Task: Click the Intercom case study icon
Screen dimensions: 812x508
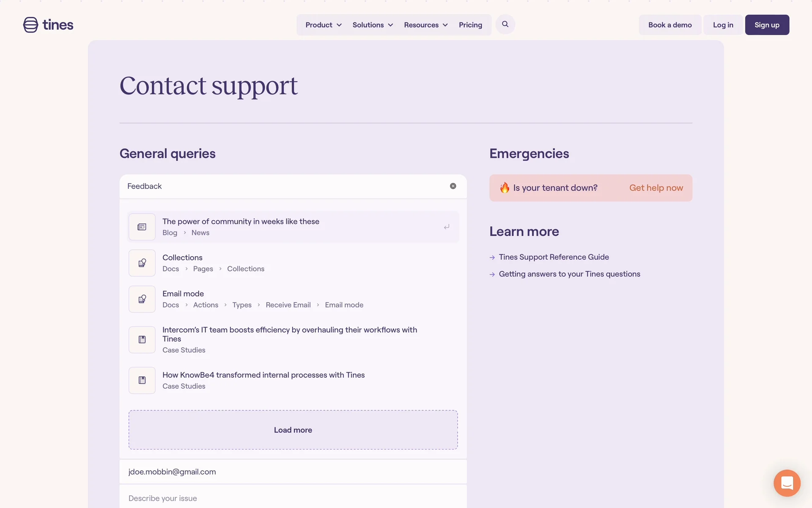Action: click(x=142, y=340)
